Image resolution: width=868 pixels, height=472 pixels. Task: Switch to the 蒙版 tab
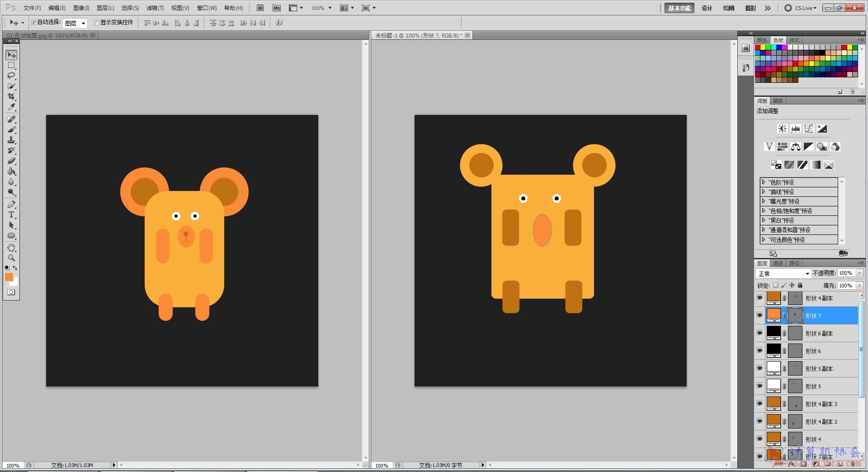(x=778, y=101)
